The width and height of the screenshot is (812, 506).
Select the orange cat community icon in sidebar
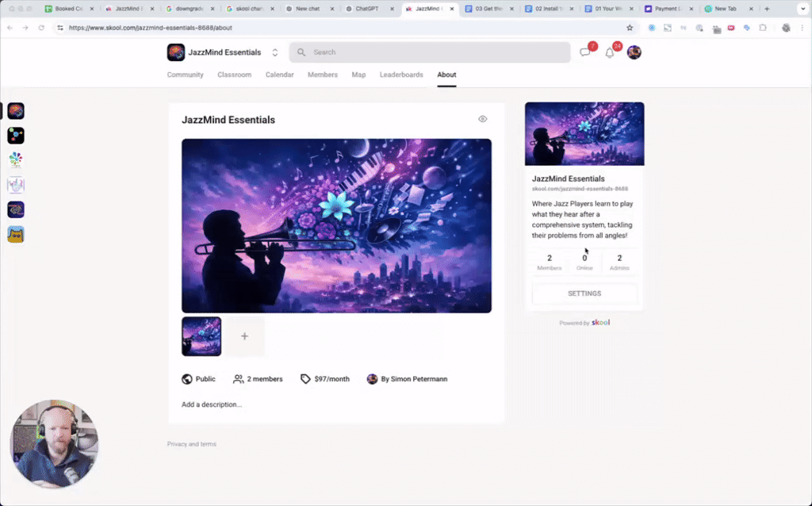click(16, 235)
